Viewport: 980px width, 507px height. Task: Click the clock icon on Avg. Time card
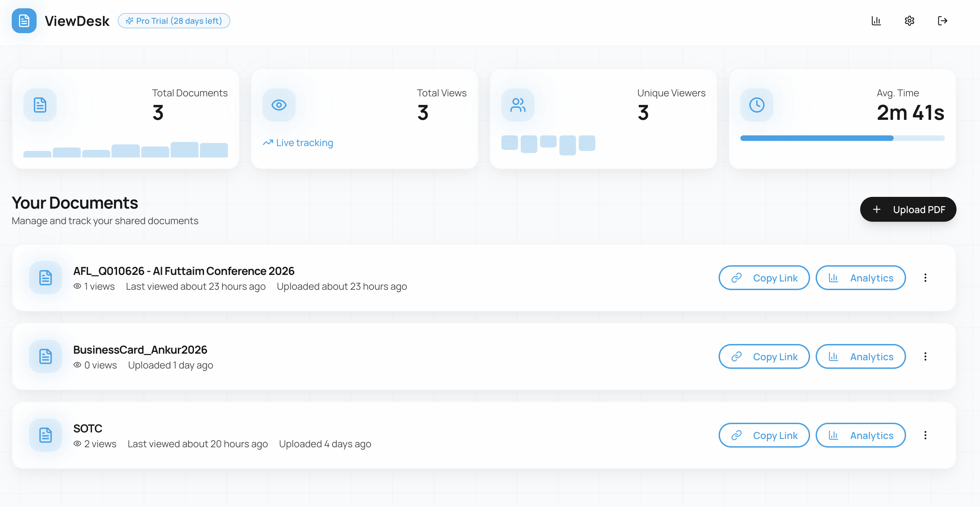coord(756,105)
